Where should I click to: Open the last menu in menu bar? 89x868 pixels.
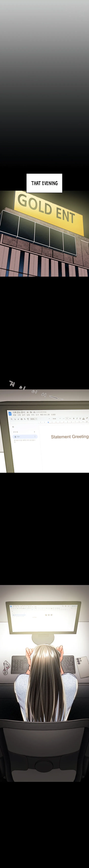(x=53, y=415)
